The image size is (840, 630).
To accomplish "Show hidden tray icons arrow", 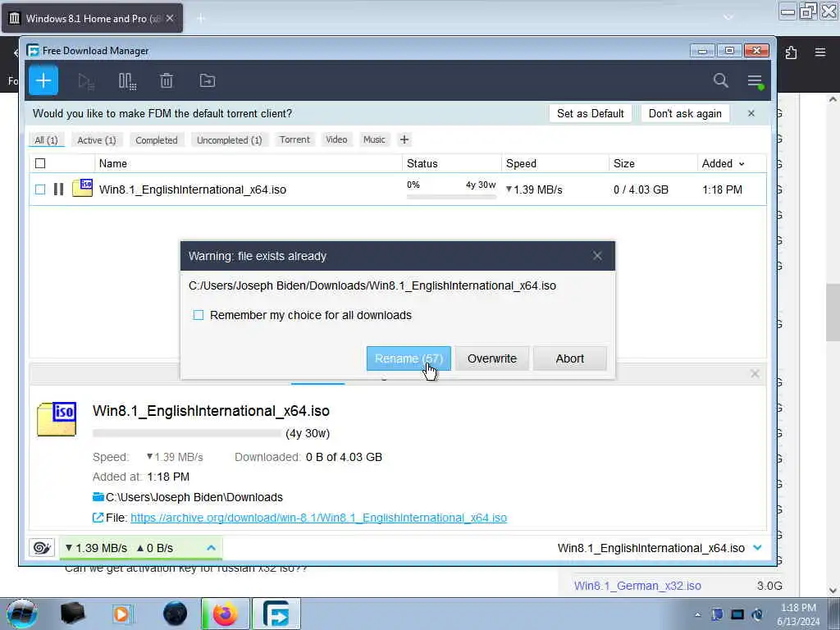I will [697, 614].
